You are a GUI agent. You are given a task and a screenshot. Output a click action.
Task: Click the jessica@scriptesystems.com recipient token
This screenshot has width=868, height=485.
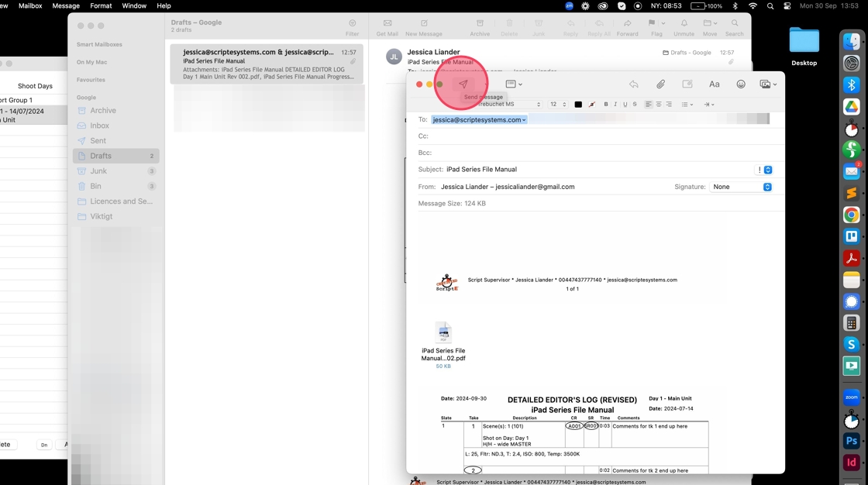tap(479, 119)
